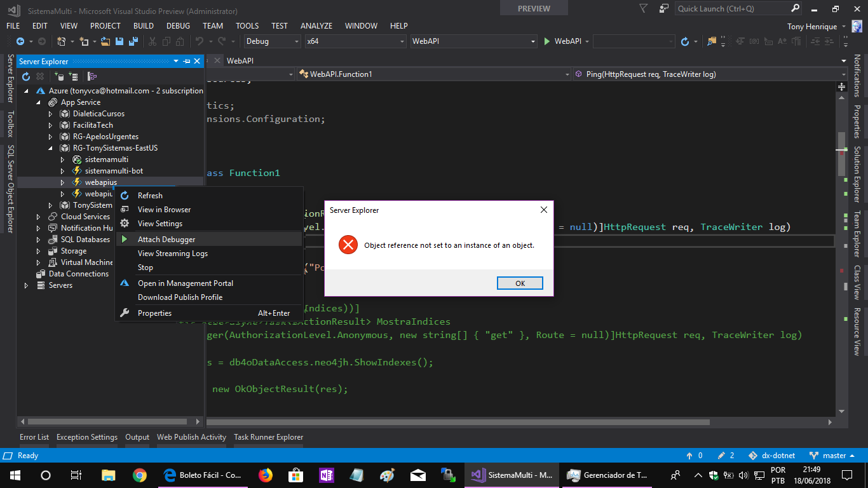The width and height of the screenshot is (868, 488).
Task: Click the dx-dotnet repository icon in status bar
Action: [x=754, y=455]
